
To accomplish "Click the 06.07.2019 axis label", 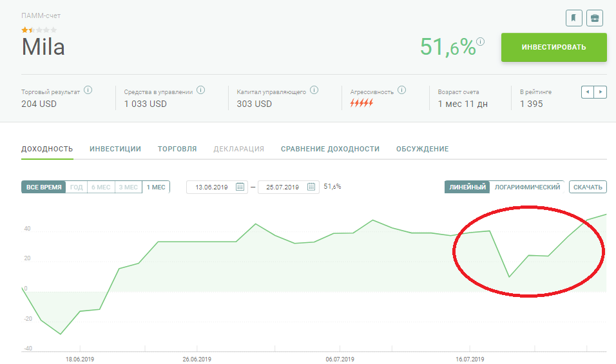I will tap(340, 359).
